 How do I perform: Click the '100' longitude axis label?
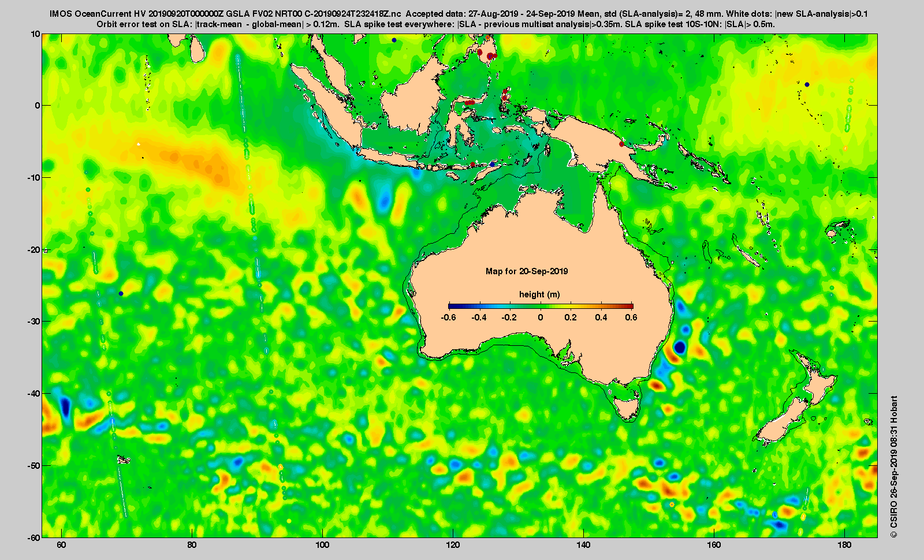323,546
